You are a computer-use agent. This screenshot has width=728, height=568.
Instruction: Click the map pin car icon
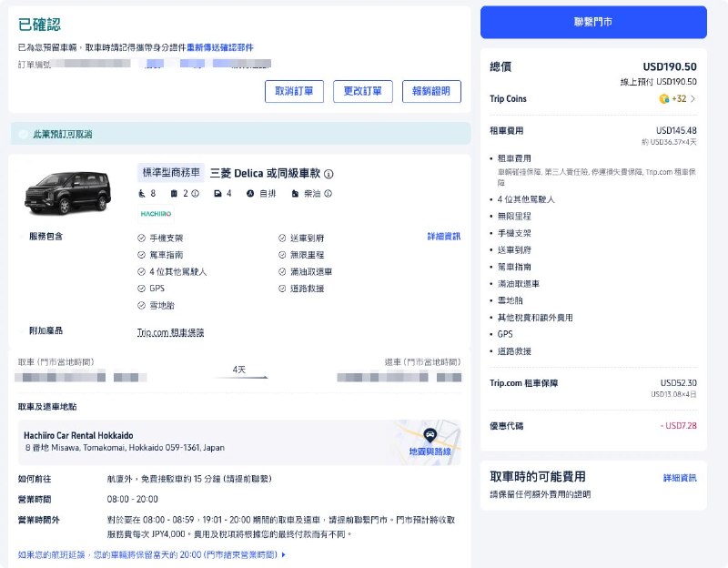[x=430, y=436]
